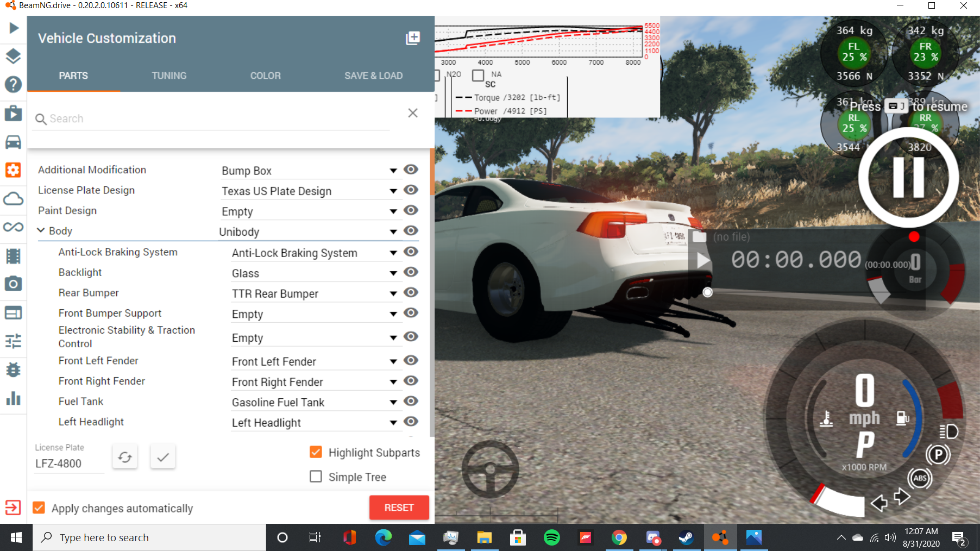This screenshot has height=551, width=980.
Task: Switch to the COLOR tab
Action: pos(265,76)
